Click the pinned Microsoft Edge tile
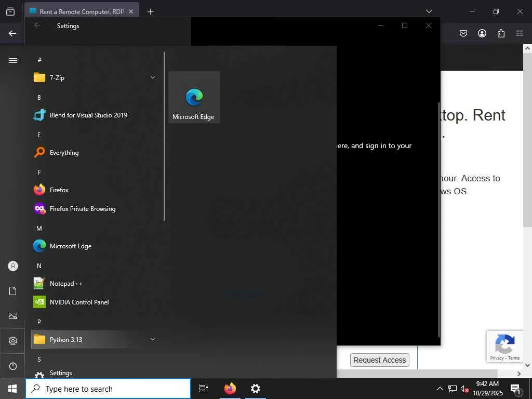 pyautogui.click(x=194, y=97)
